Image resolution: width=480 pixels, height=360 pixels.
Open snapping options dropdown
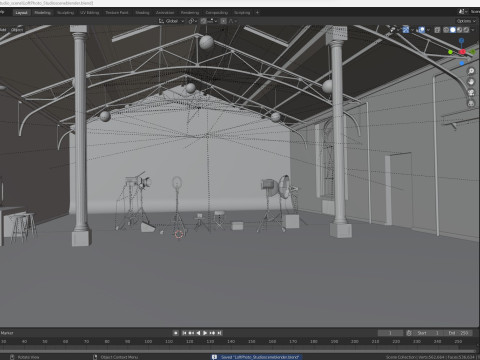point(212,21)
